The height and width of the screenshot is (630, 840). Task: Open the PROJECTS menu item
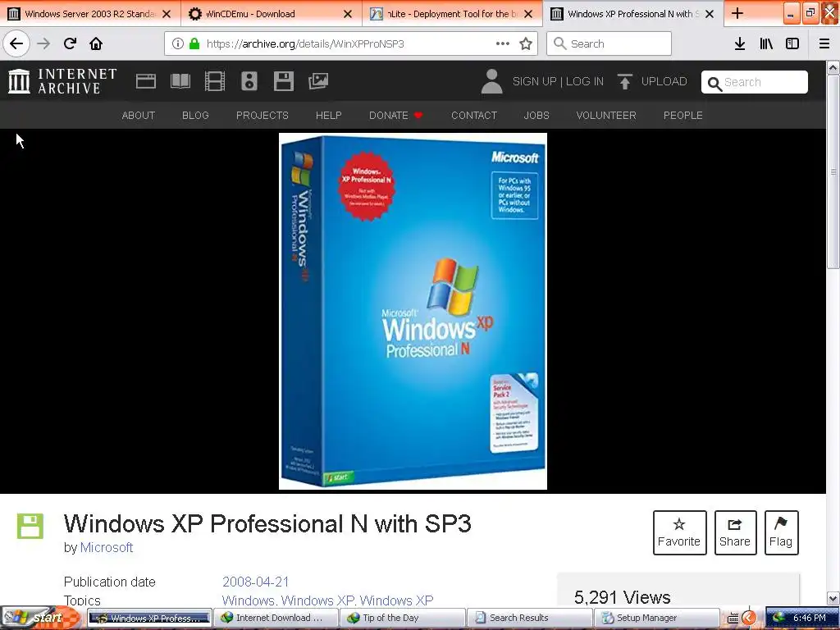click(x=262, y=115)
